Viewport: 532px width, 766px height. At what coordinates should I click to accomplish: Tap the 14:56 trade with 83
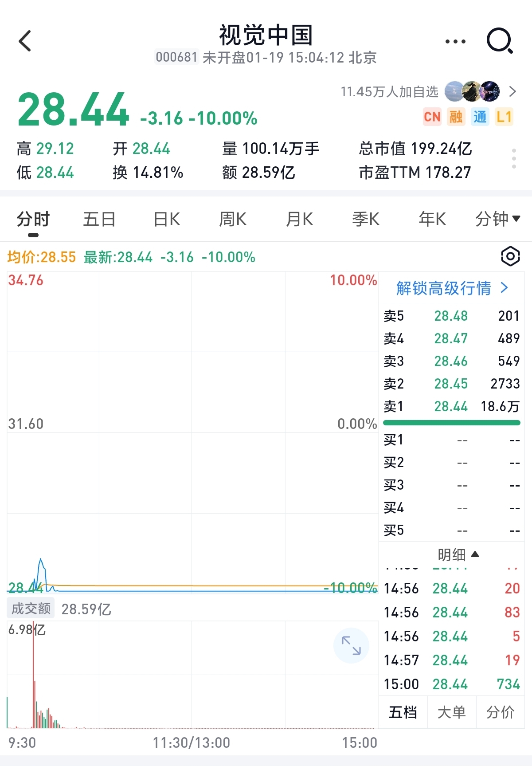pos(451,612)
